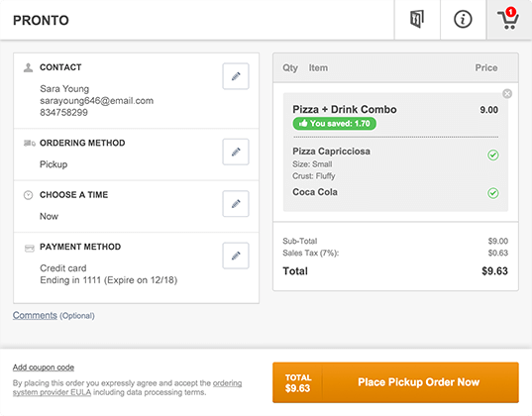The image size is (532, 416).
Task: Open Add coupon code link
Action: coord(44,367)
